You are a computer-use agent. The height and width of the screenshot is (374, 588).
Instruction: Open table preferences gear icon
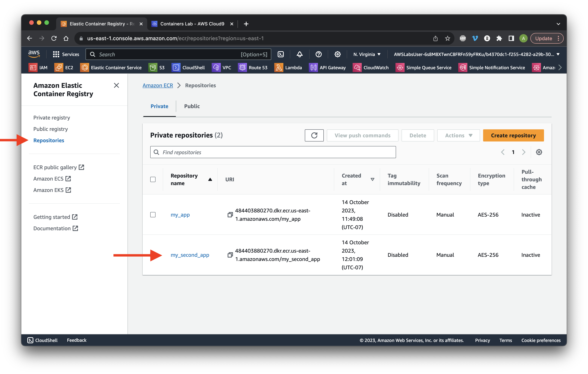pyautogui.click(x=539, y=152)
